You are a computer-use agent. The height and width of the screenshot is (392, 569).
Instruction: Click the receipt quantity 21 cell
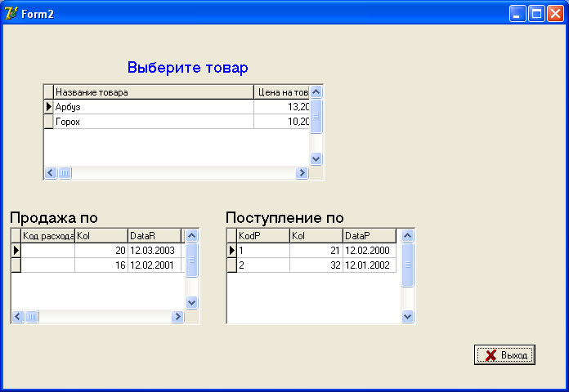pos(316,250)
